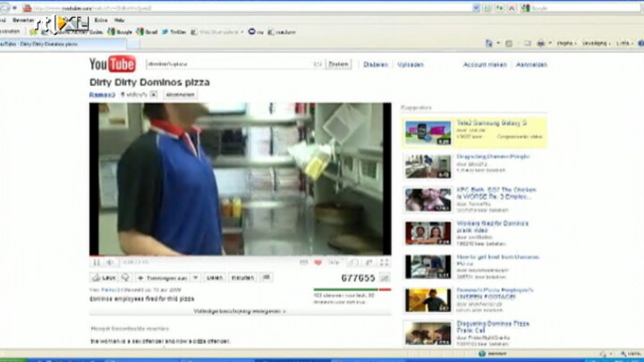Click the red heart icon in player
Screen dimensions: 644x362
click(x=318, y=262)
